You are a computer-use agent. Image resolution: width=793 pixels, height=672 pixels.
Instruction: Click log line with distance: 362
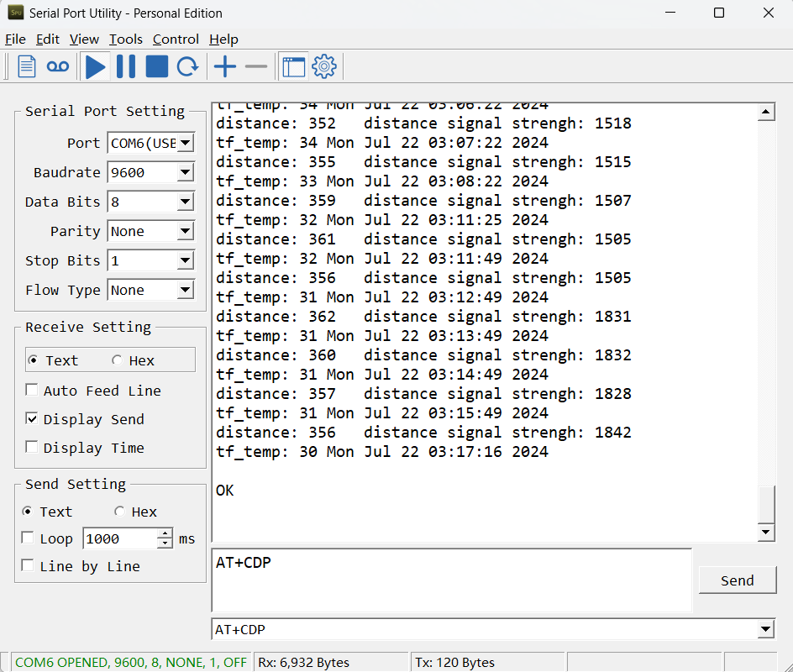coord(424,317)
